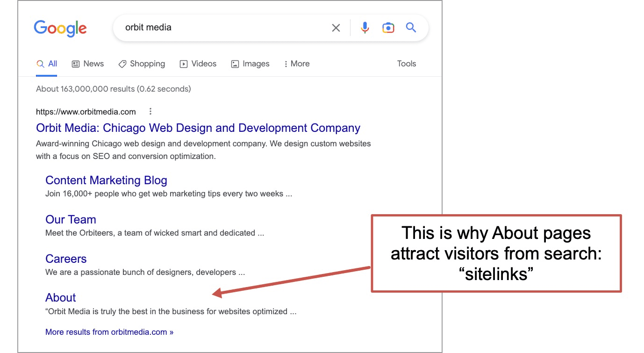The width and height of the screenshot is (644, 353).
Task: Open the Content Marketing Blog sitelink
Action: (x=106, y=180)
